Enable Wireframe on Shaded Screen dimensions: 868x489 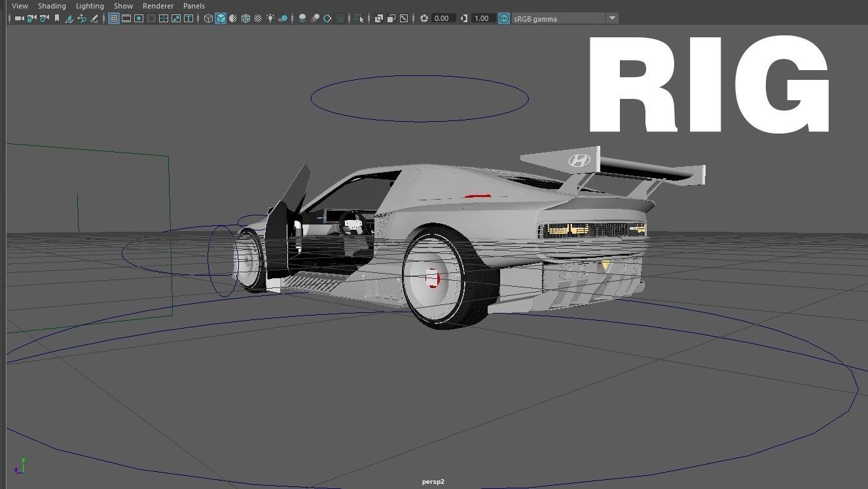[245, 18]
